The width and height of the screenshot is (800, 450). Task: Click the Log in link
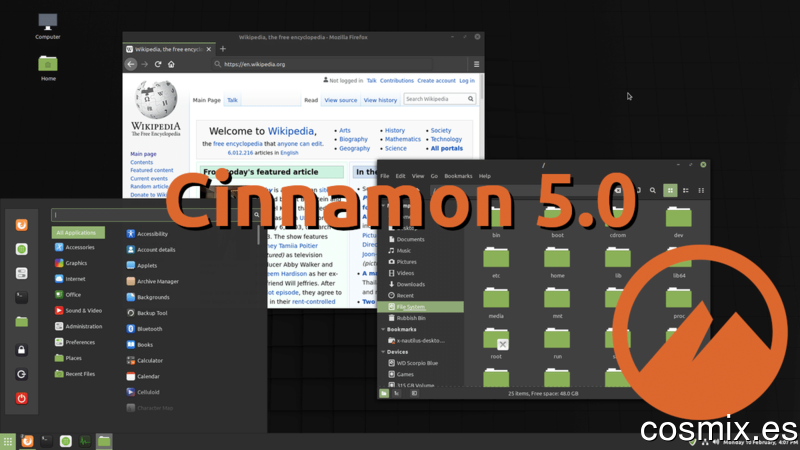pyautogui.click(x=467, y=81)
